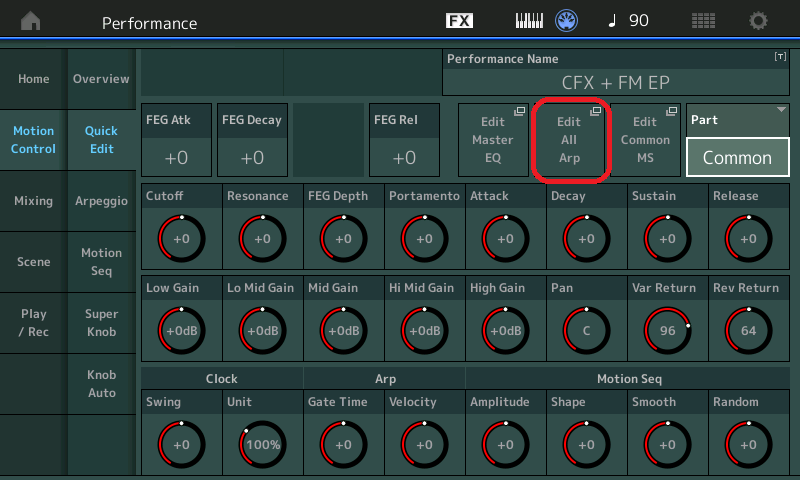
Task: Open Edit Common MS
Action: click(x=645, y=141)
